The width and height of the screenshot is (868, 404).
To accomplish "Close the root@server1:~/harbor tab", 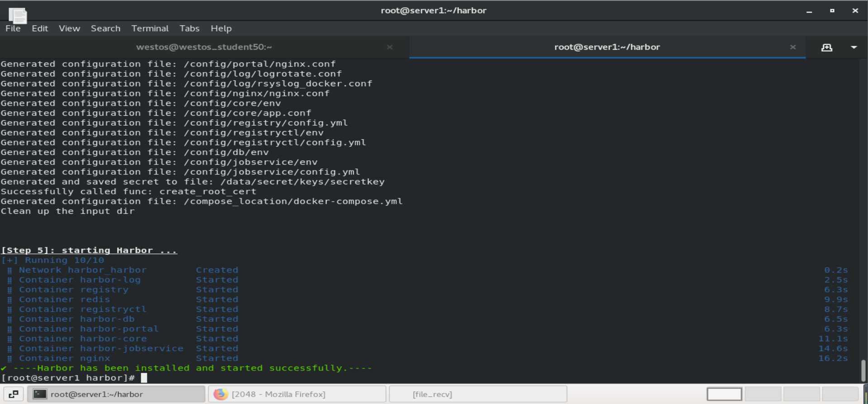I will (x=792, y=47).
